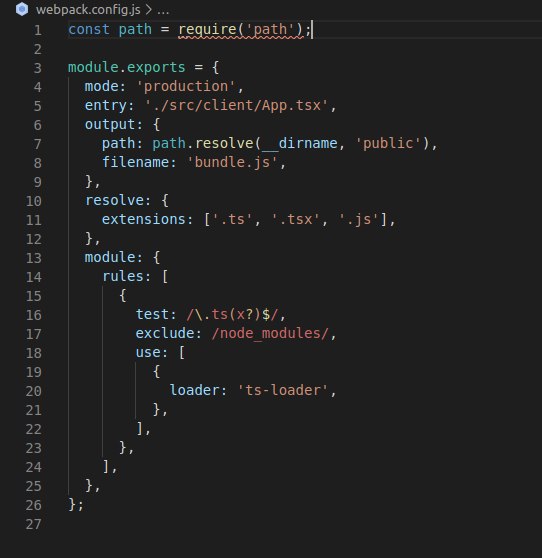The image size is (542, 558).
Task: Click the 'path' key on line 7
Action: (x=119, y=144)
